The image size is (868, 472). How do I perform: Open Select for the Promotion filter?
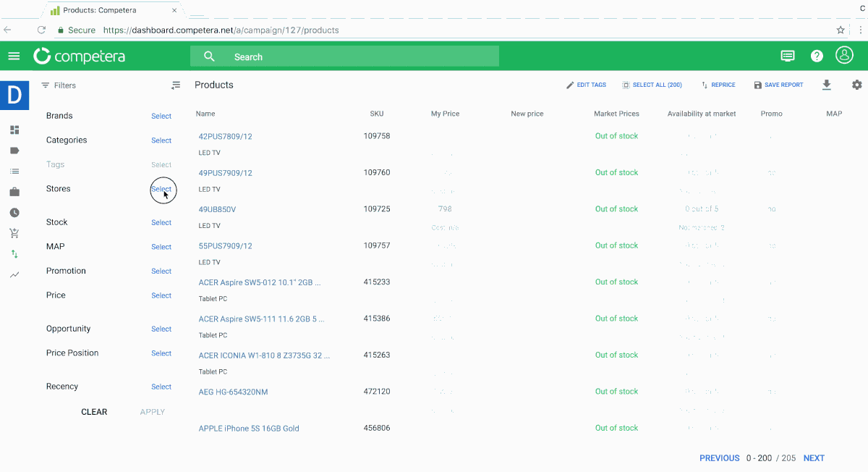pyautogui.click(x=161, y=271)
